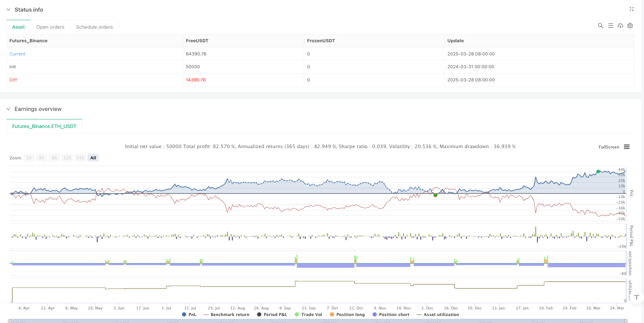644x323 pixels.
Task: Click the cloud download icon
Action: tap(620, 26)
